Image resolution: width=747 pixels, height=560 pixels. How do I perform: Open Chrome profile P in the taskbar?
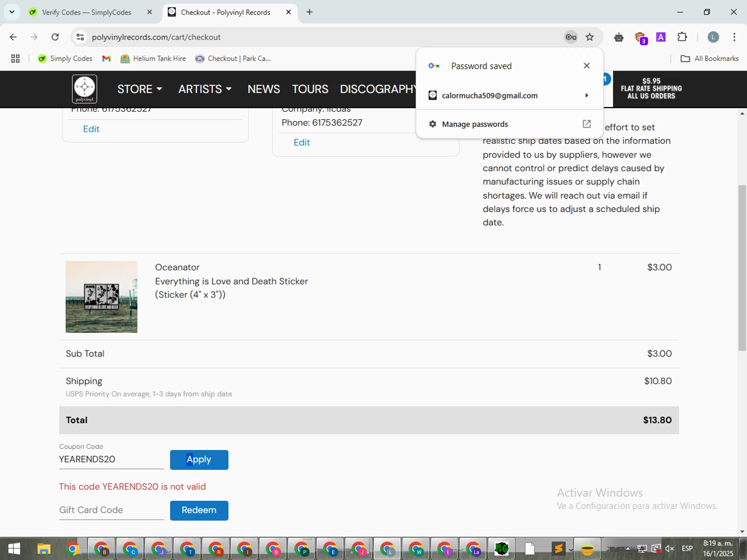(x=301, y=549)
